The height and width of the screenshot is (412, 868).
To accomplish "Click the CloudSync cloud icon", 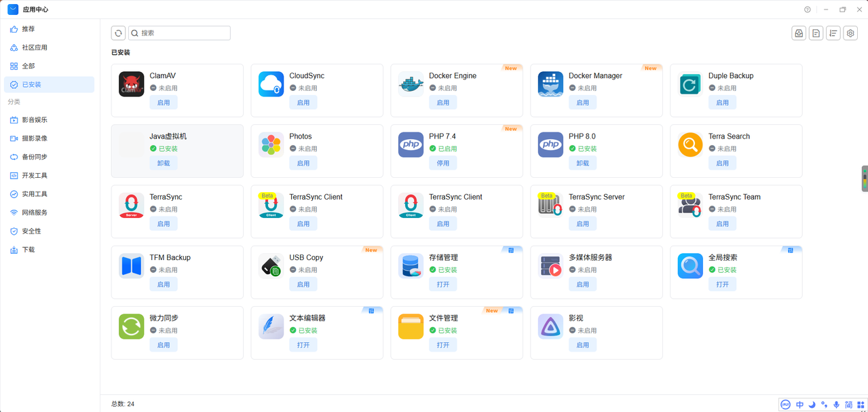I will [x=271, y=84].
